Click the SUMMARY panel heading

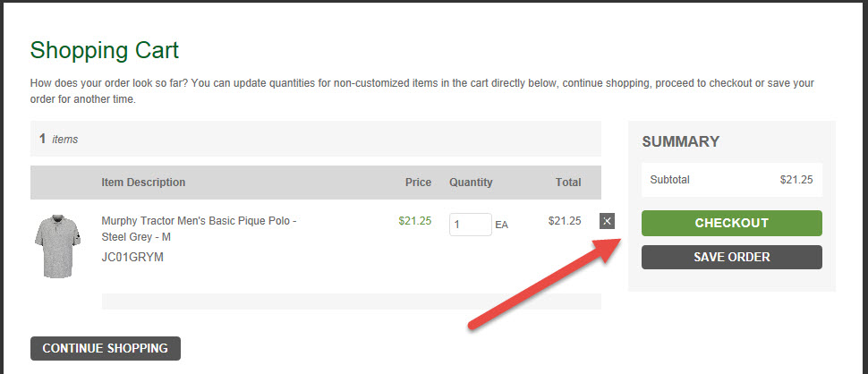pos(680,141)
